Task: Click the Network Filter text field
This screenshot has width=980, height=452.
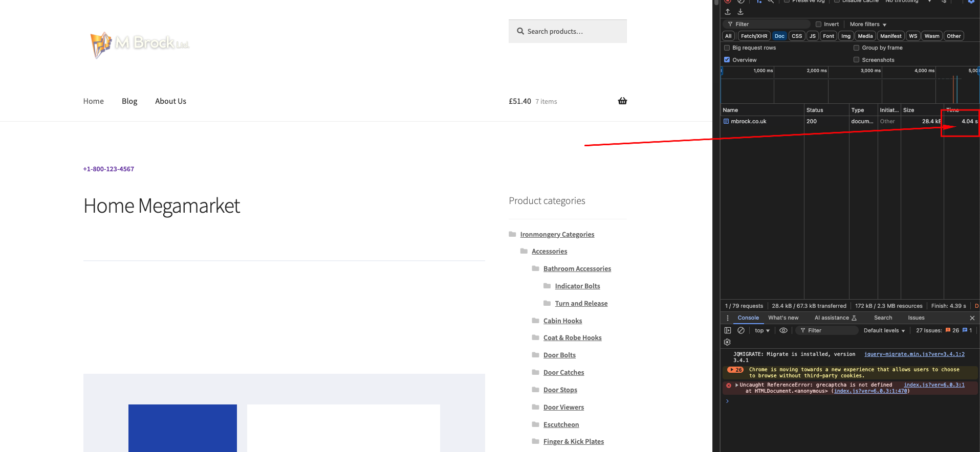Action: click(x=766, y=24)
